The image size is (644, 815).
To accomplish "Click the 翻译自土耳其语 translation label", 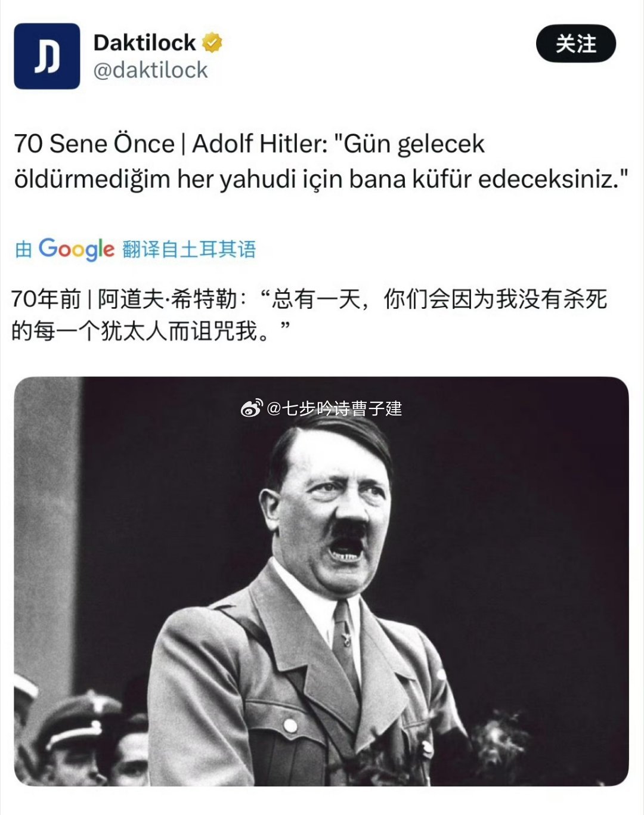I will 189,249.
